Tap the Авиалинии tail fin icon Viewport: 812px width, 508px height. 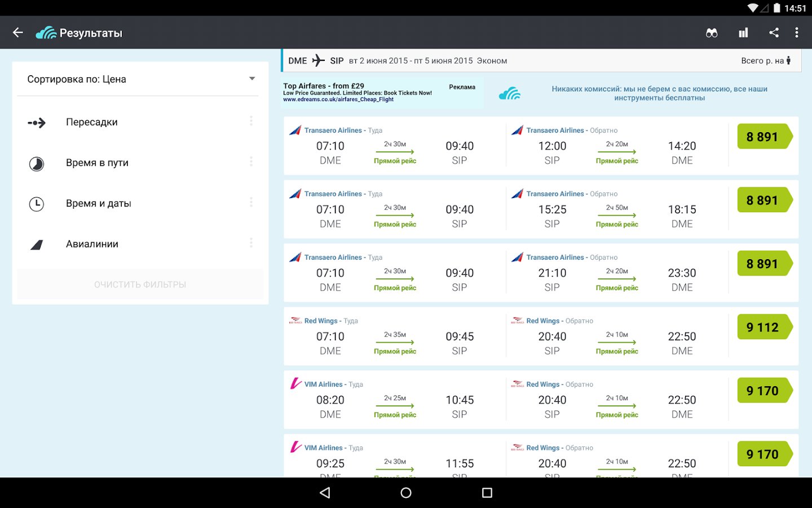pos(37,244)
